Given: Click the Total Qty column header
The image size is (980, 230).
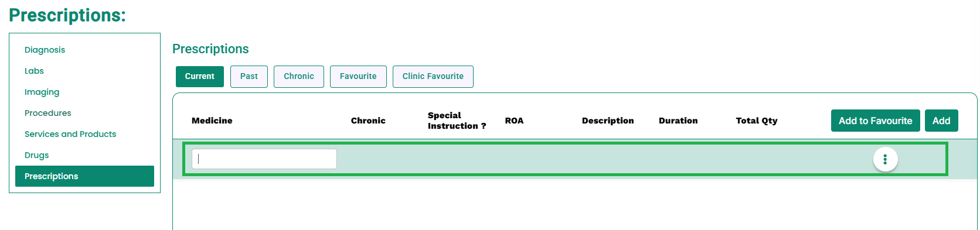Looking at the screenshot, I should click(757, 121).
